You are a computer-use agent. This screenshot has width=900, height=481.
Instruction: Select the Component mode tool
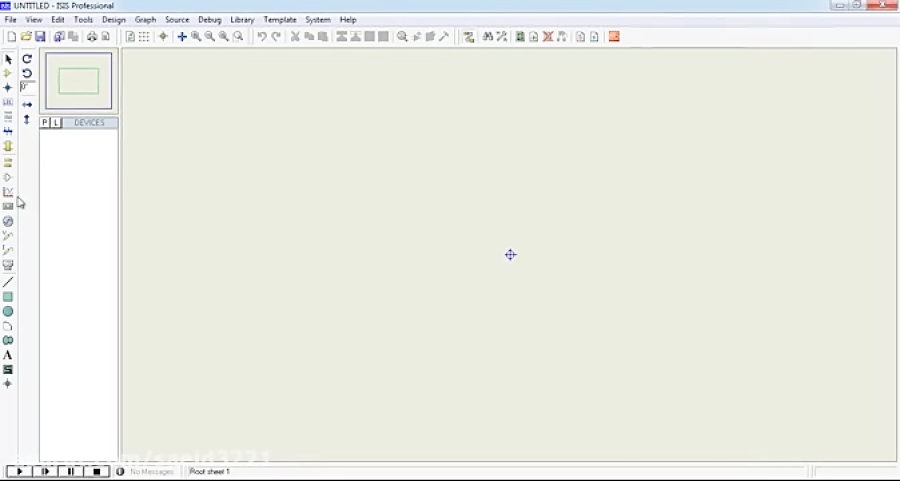[8, 73]
